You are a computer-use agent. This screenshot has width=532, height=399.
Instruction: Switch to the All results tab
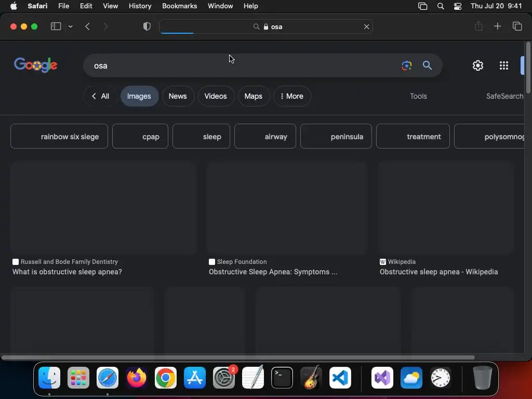pos(100,96)
